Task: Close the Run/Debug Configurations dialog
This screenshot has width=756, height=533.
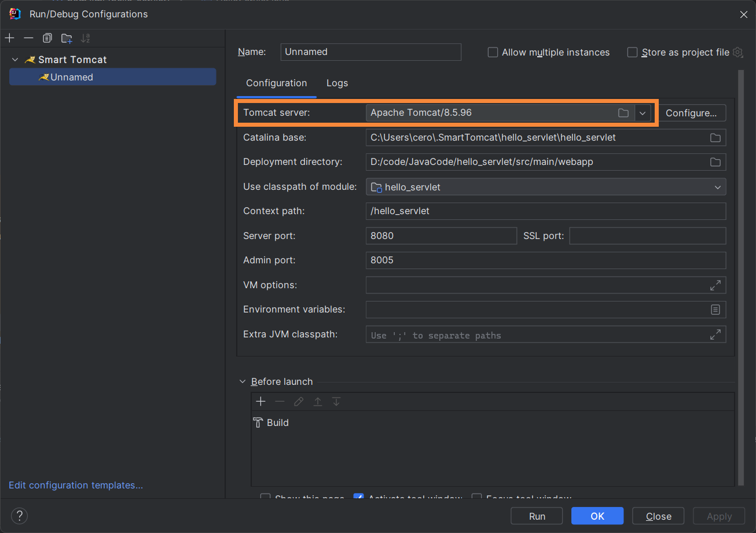Action: pos(744,14)
